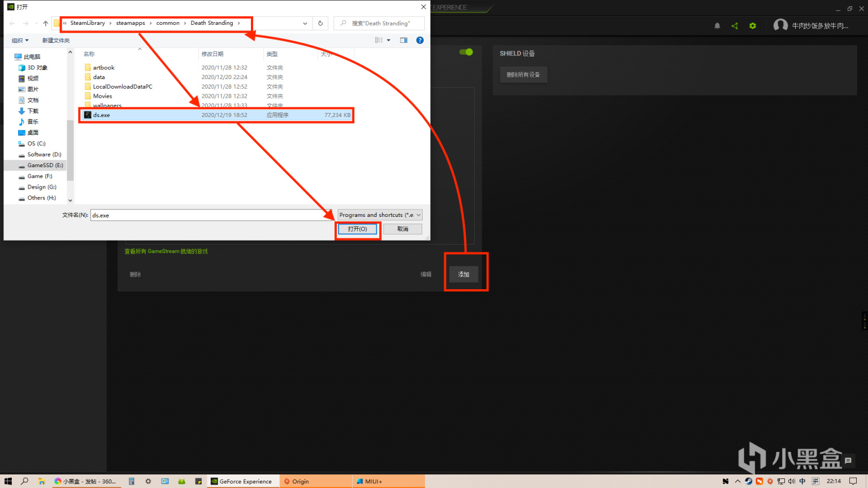This screenshot has width=868, height=488.
Task: Click the view layout icon in the dialog toolbar
Action: (x=379, y=40)
